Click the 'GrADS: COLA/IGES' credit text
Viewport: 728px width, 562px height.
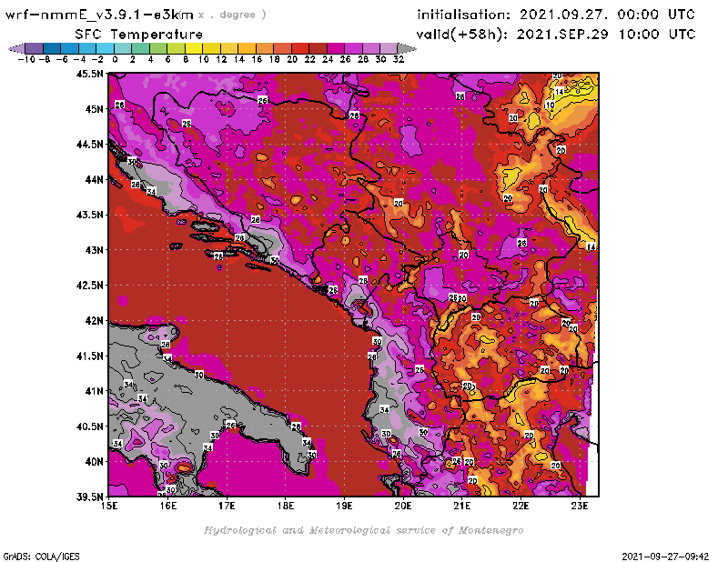point(41,557)
